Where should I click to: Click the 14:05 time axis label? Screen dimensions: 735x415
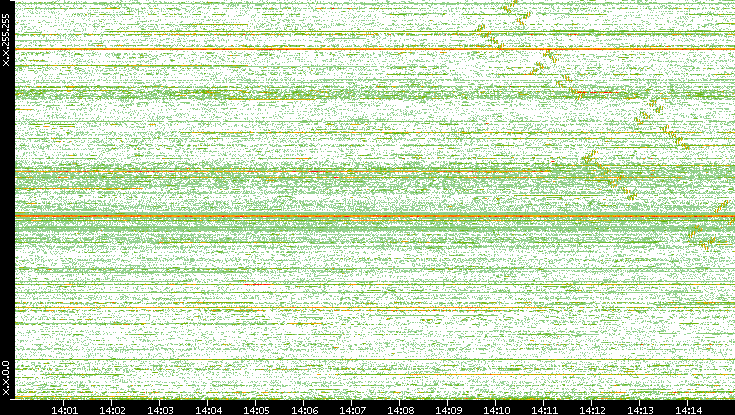click(x=256, y=410)
